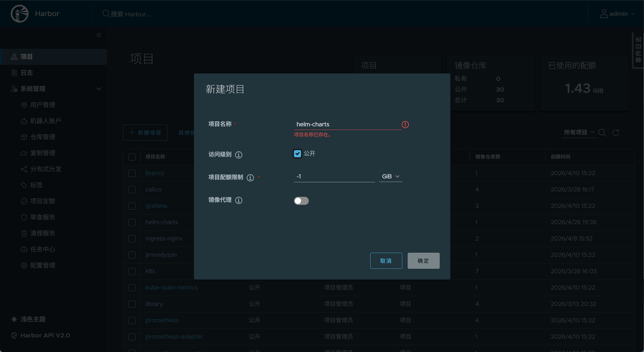Open the library project link
644x352 pixels.
[154, 304]
